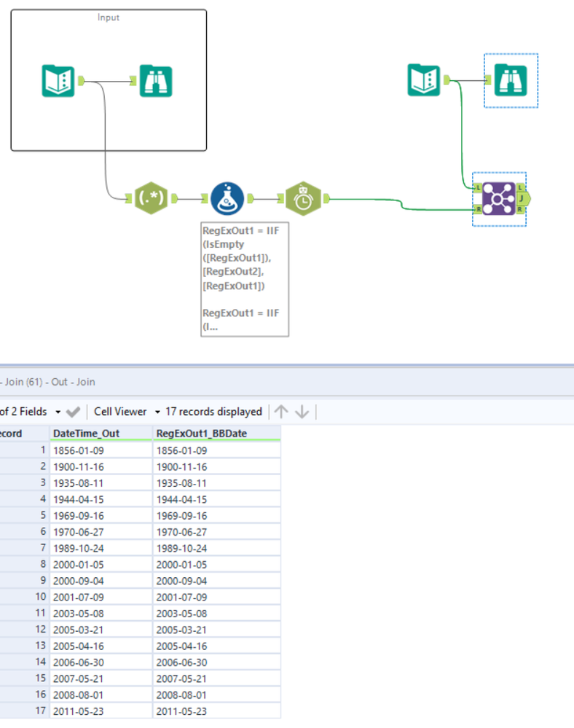Click the Formula tool annotation box
The width and height of the screenshot is (574, 728).
[x=245, y=280]
